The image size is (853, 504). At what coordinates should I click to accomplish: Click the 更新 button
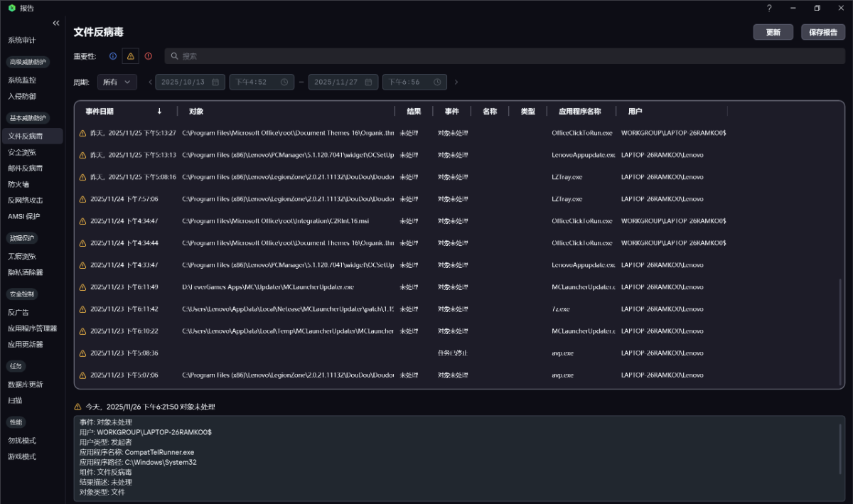[773, 33]
